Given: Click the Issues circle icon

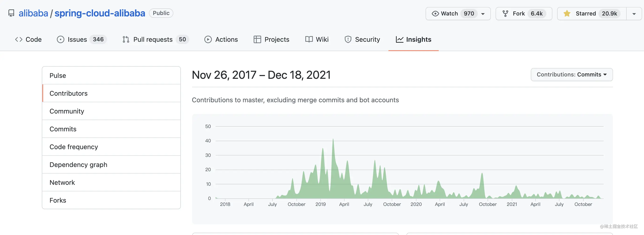Looking at the screenshot, I should click(61, 39).
